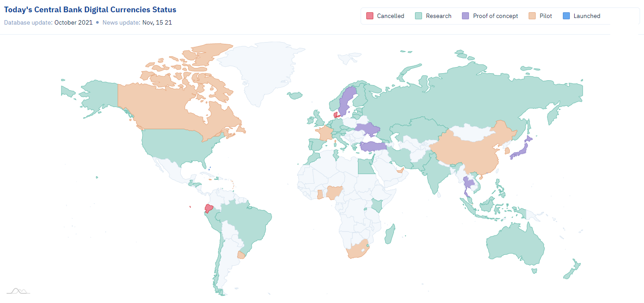
Task: Click the Database update October 2021 text
Action: [48, 22]
